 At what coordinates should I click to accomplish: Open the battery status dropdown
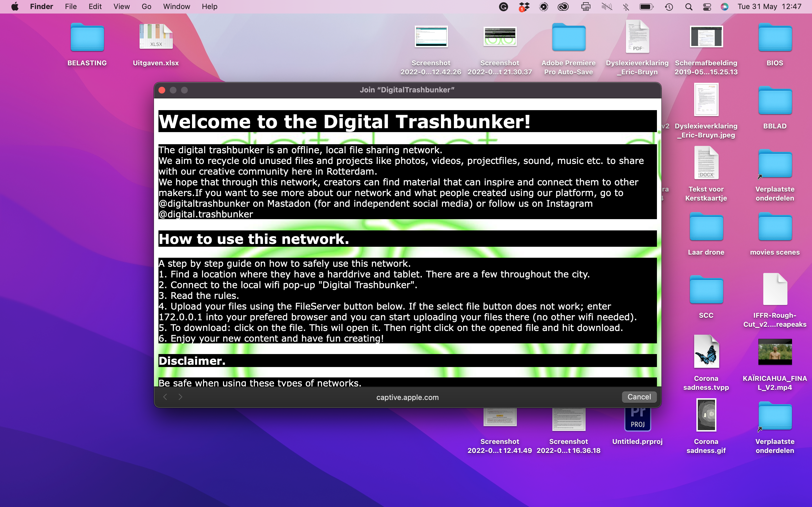[x=646, y=7]
